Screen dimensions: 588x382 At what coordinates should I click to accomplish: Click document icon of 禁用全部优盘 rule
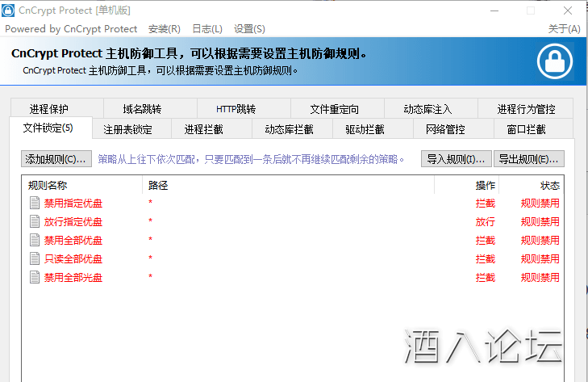point(35,240)
